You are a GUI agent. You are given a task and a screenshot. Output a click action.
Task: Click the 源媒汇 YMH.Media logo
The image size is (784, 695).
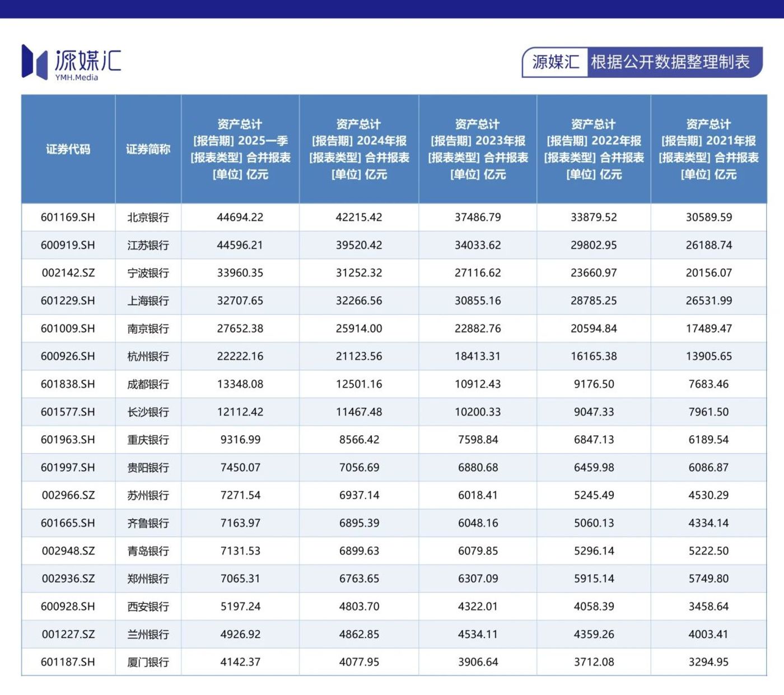(x=71, y=62)
